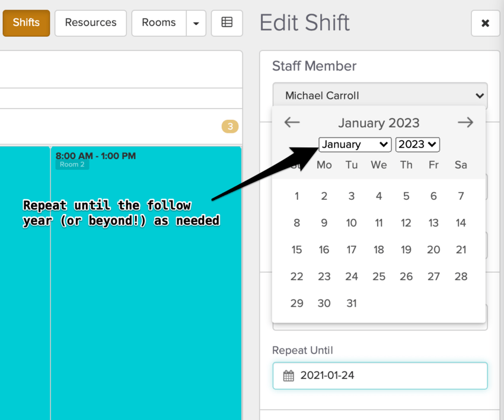The height and width of the screenshot is (420, 504).
Task: Click the 30 date cell
Action: (324, 303)
